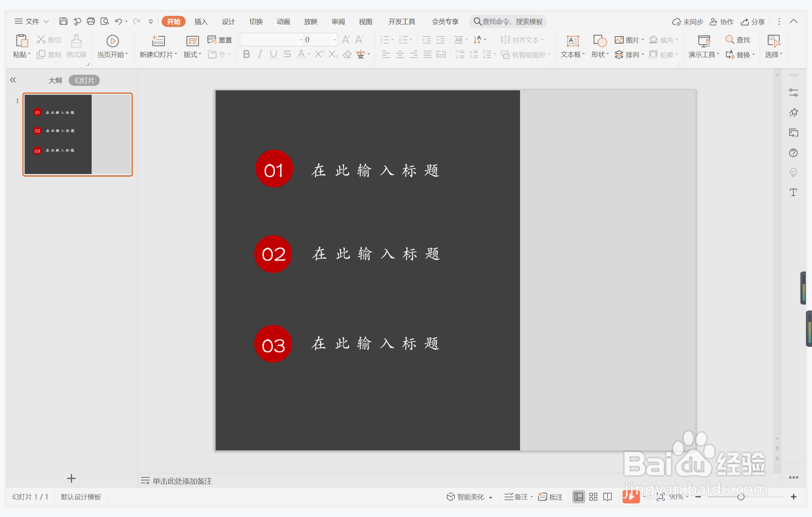Click the Undo arrow icon
Screen dimensions: 812x517
point(119,21)
